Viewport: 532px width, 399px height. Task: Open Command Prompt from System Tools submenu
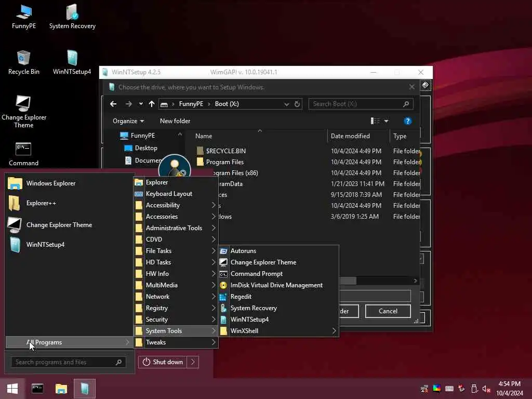click(x=278, y=274)
